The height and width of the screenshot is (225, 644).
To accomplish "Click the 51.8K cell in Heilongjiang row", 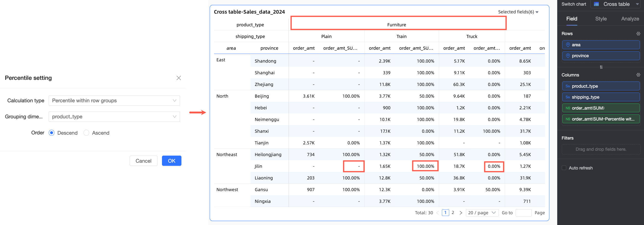I will coord(459,155).
